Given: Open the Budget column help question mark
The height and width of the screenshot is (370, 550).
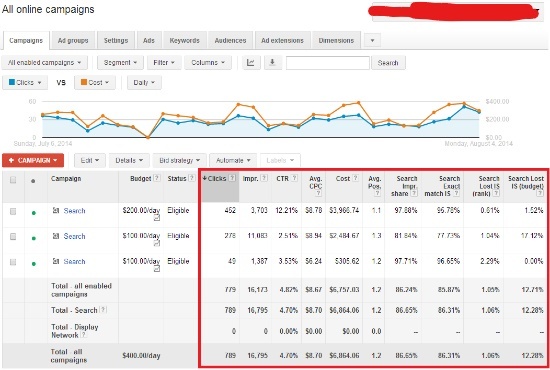Looking at the screenshot, I should [157, 178].
